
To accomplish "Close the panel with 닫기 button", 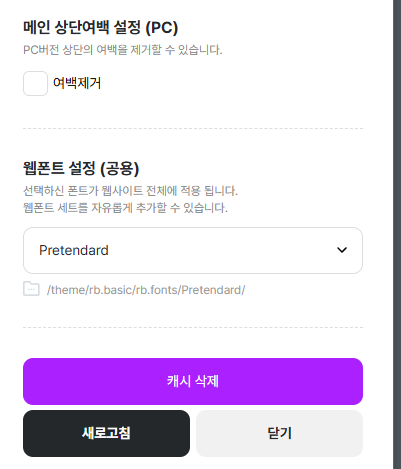I will coord(279,433).
